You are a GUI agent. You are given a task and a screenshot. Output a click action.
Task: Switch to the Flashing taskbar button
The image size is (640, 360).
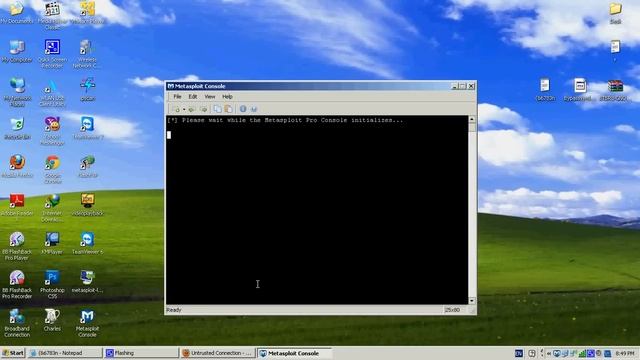pos(141,353)
